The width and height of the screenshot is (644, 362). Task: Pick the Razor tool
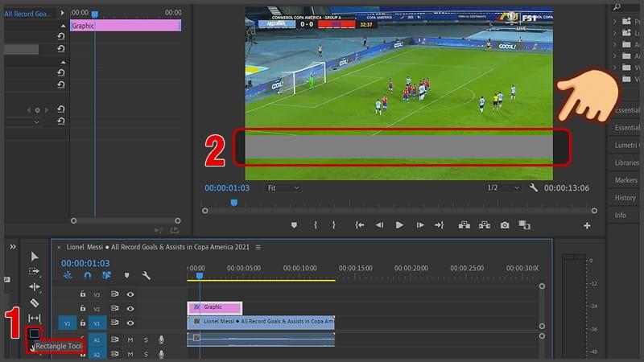(x=35, y=303)
